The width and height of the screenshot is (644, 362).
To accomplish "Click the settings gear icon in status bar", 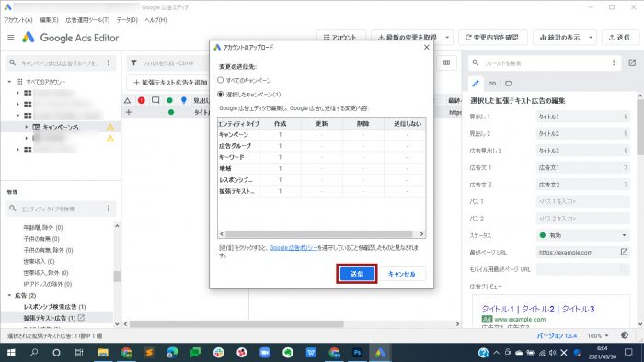I will point(625,335).
